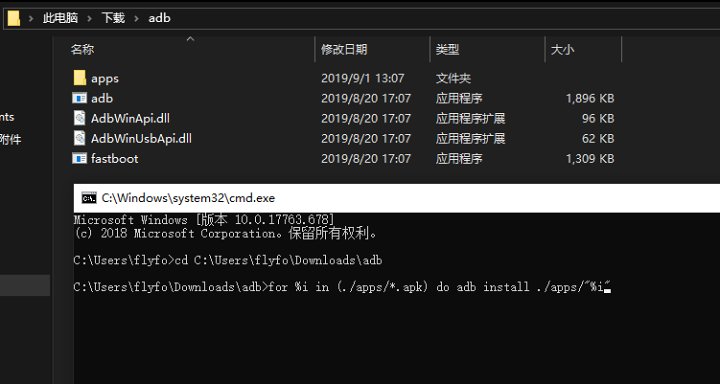Select the AdbWinUsbApi.dll file name
The image size is (720, 384).
pyautogui.click(x=141, y=138)
